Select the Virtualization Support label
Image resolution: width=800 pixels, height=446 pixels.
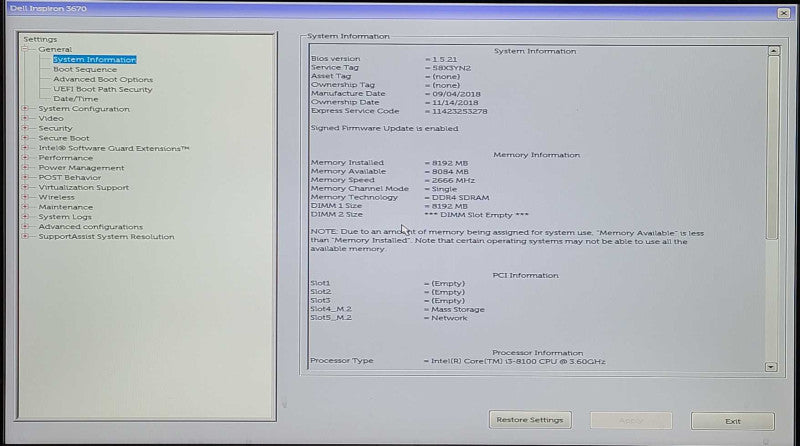pos(84,187)
